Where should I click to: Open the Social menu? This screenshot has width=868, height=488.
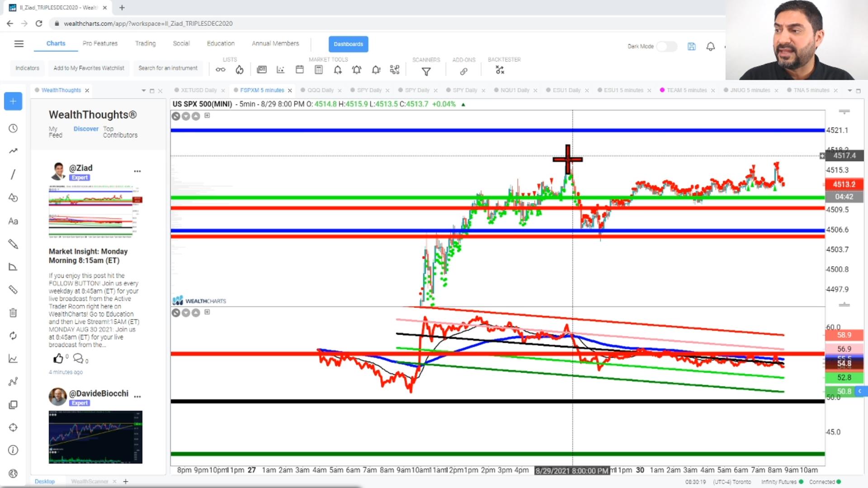[181, 43]
